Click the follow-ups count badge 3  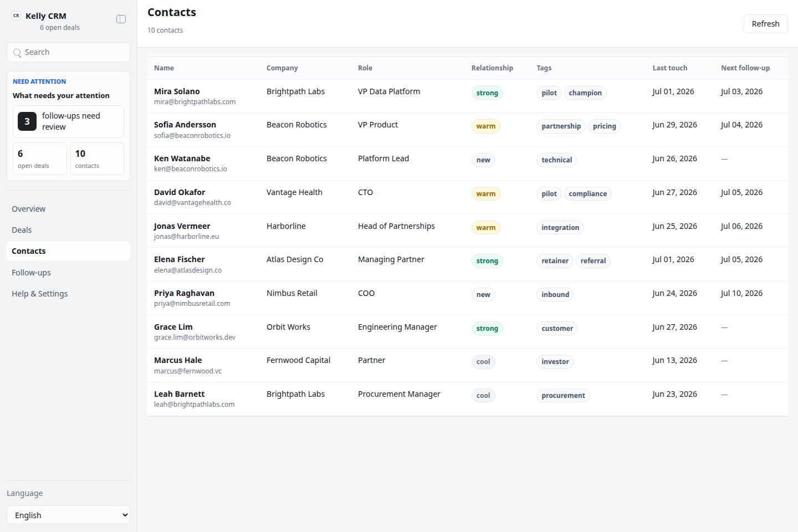pos(27,121)
